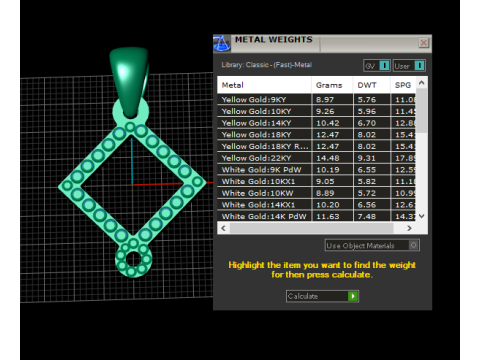The height and width of the screenshot is (360, 480).
Task: Click the horizontal scroll right arrow
Action: coord(409,228)
